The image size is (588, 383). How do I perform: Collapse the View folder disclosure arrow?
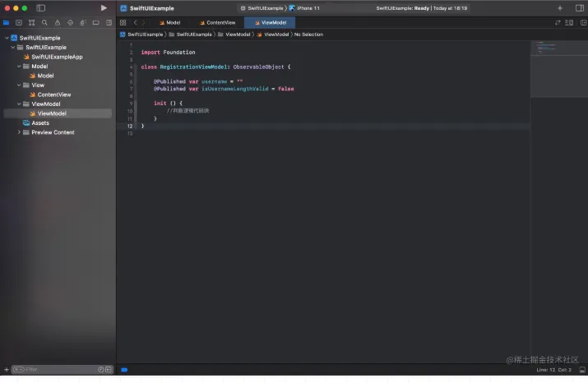pos(19,85)
